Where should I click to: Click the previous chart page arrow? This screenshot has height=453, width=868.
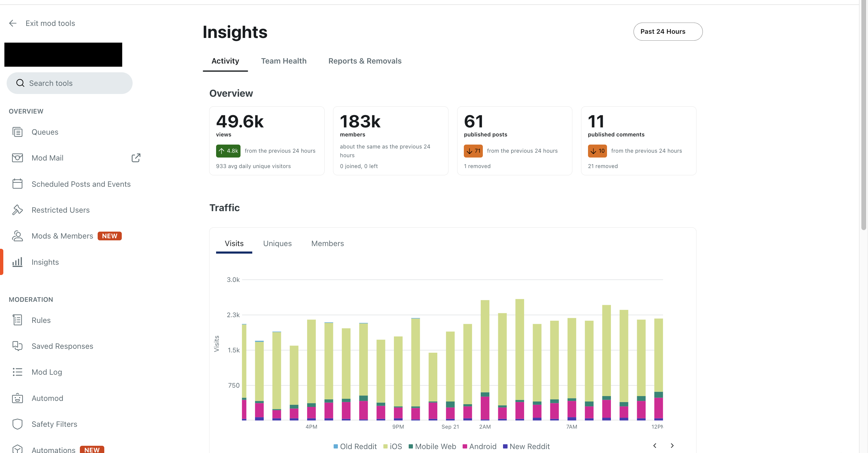pyautogui.click(x=654, y=445)
